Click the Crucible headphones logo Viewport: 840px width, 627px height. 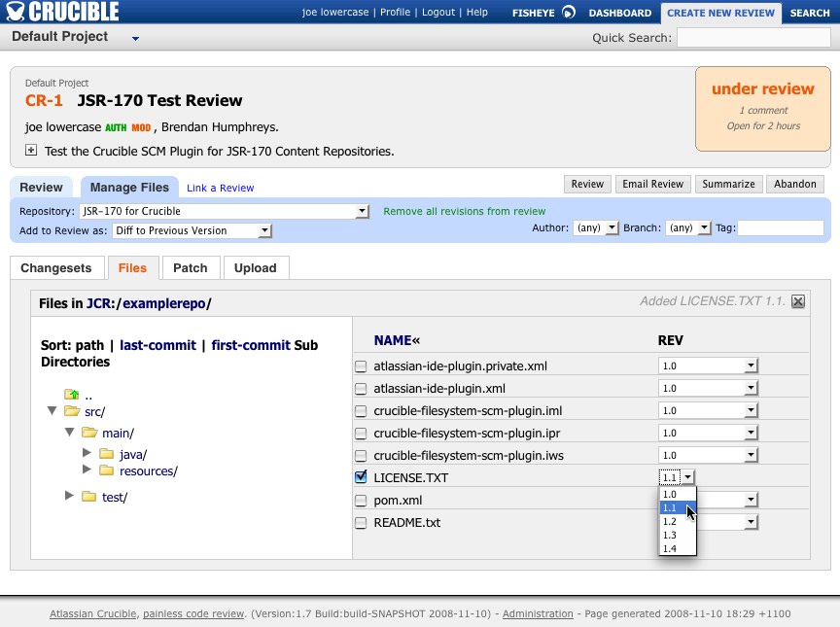(14, 13)
